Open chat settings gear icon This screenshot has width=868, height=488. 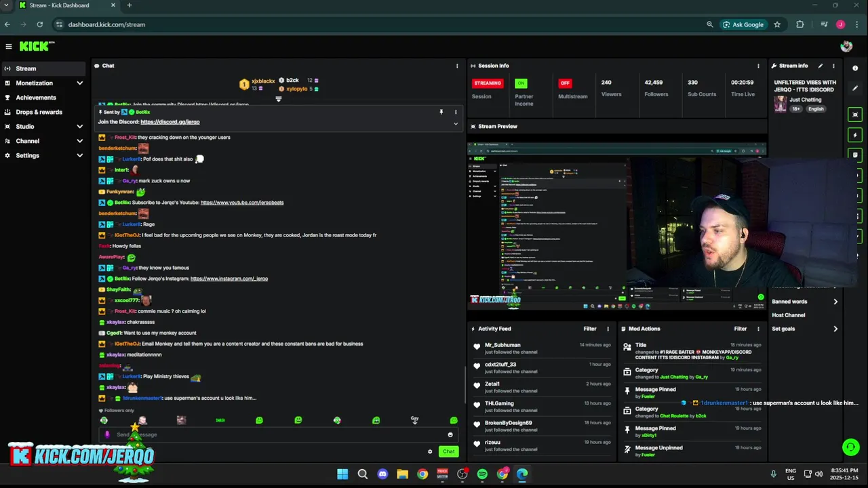click(x=430, y=451)
